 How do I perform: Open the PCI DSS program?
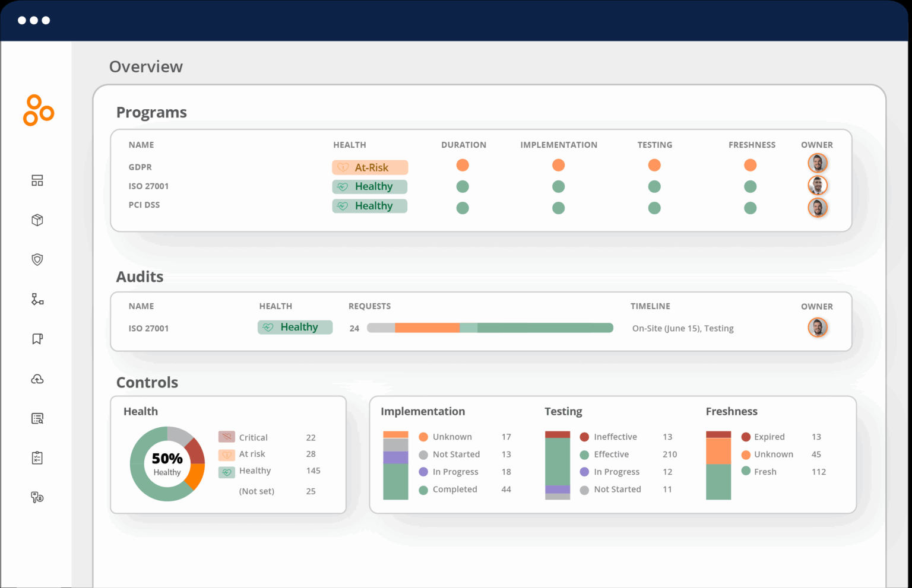[144, 205]
